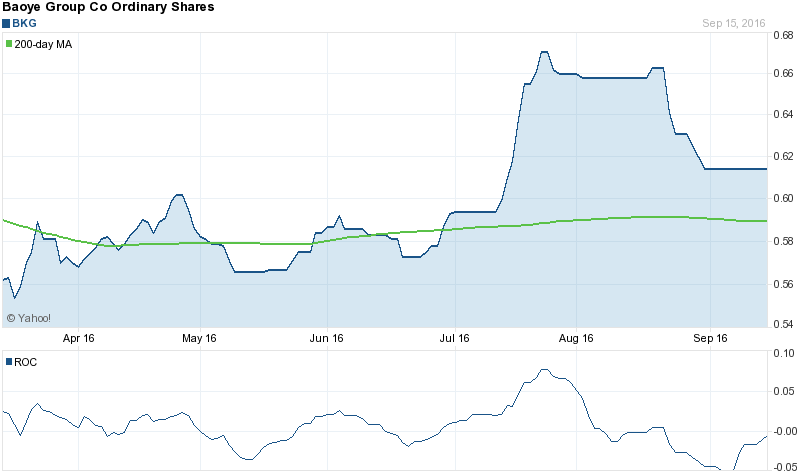Click the Apr 16 axis label
This screenshot has width=800, height=475.
79,338
